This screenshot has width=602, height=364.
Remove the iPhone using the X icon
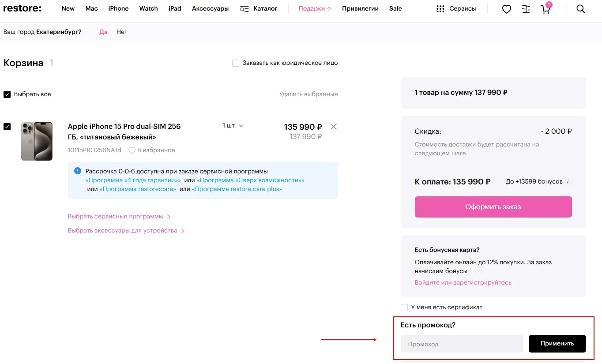coord(334,127)
